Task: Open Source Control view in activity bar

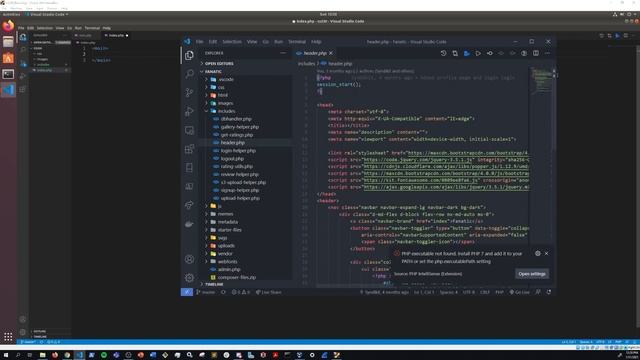Action: click(x=189, y=93)
